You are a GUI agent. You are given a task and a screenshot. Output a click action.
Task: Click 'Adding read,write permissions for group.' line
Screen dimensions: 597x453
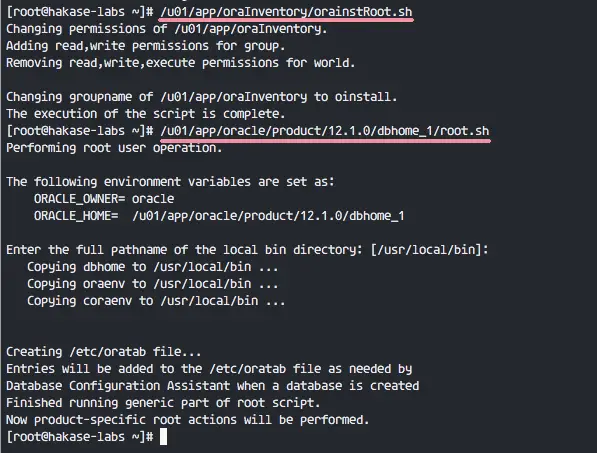pyautogui.click(x=146, y=46)
